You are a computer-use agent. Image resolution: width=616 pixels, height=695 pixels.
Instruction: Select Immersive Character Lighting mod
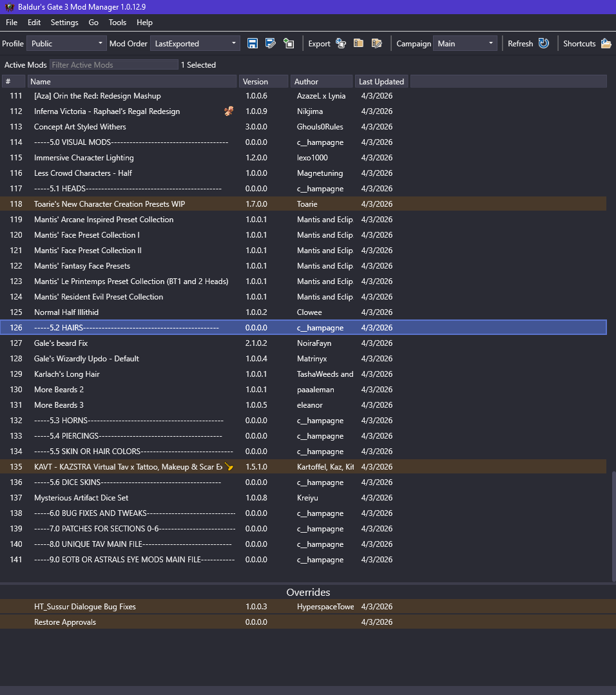[303, 158]
